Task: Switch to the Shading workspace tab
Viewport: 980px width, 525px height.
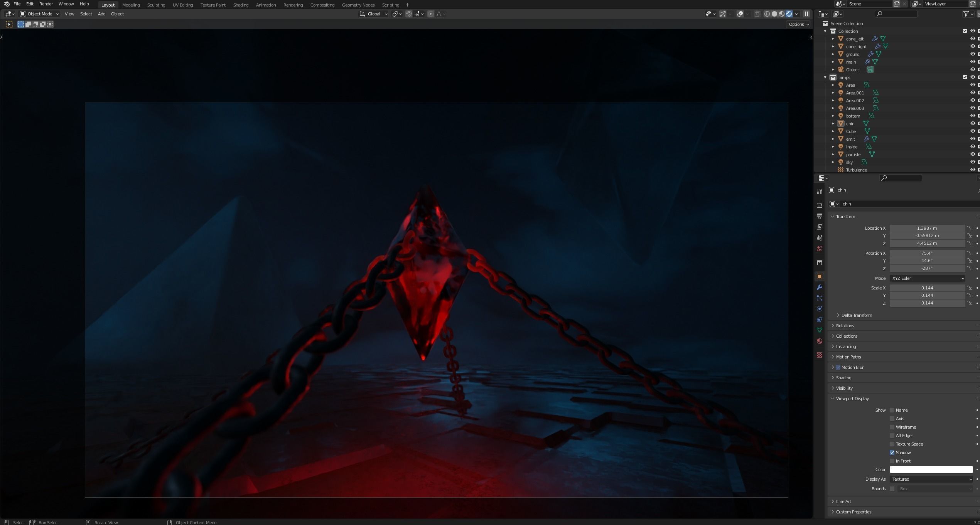Action: point(241,5)
